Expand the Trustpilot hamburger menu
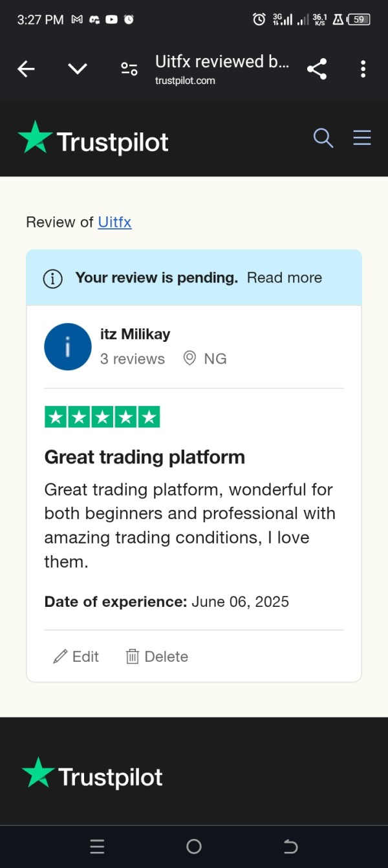 tap(362, 138)
